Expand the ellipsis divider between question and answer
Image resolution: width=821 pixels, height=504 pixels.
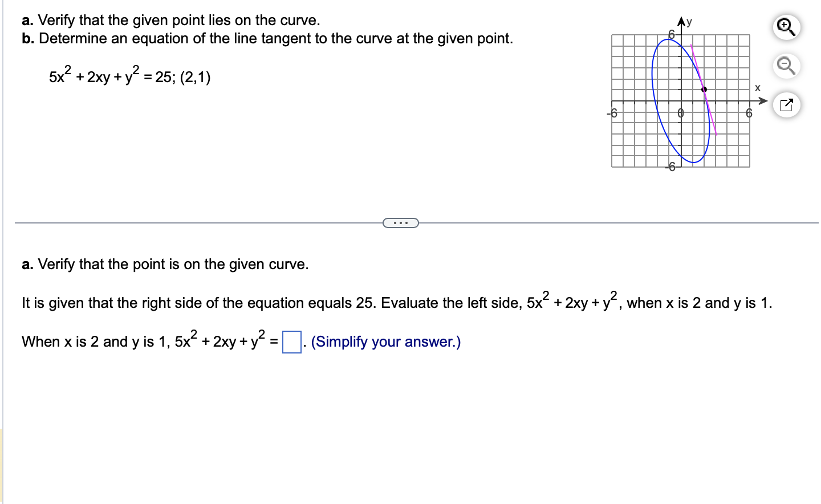[400, 222]
